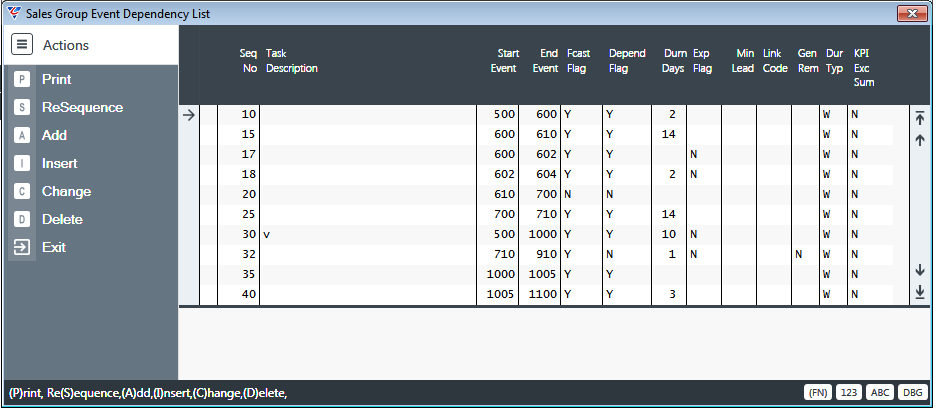Toggle the 123 status indicator

[849, 392]
